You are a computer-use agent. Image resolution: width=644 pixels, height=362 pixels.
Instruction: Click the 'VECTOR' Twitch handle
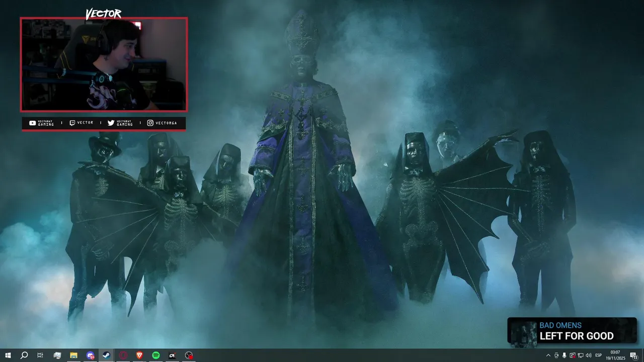[85, 123]
